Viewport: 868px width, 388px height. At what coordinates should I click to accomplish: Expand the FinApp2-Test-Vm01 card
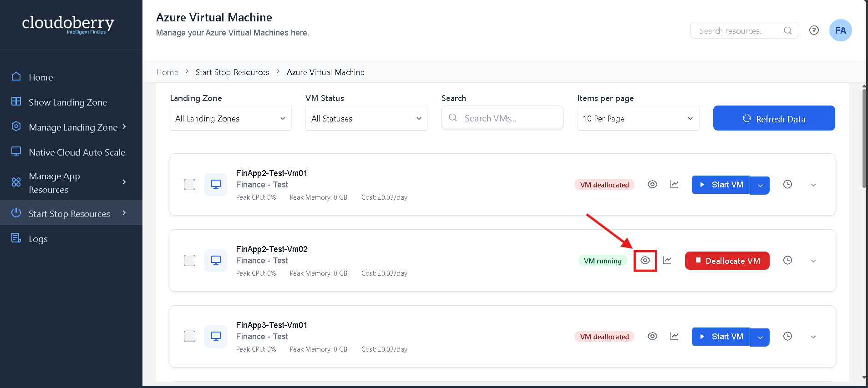(813, 185)
